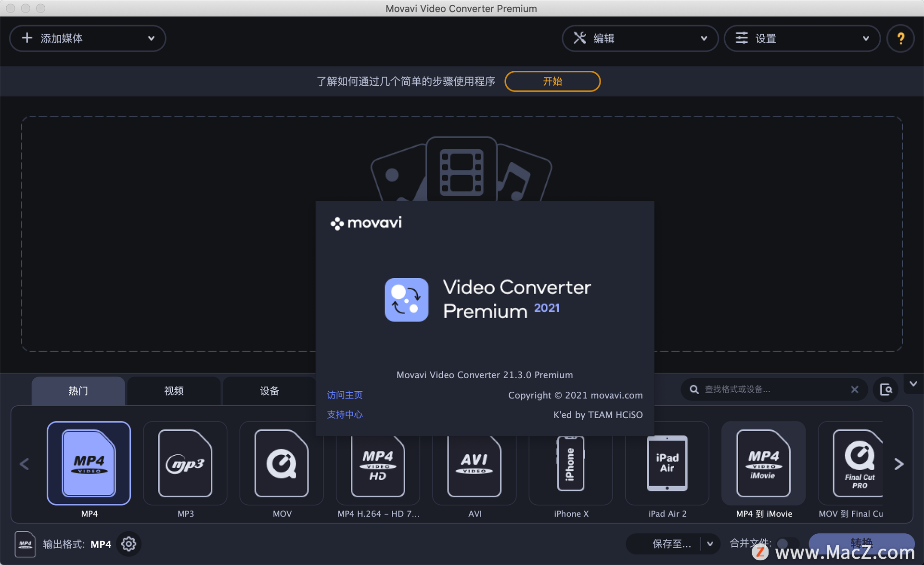Switch to the 视频 tab
The width and height of the screenshot is (924, 565).
click(174, 391)
